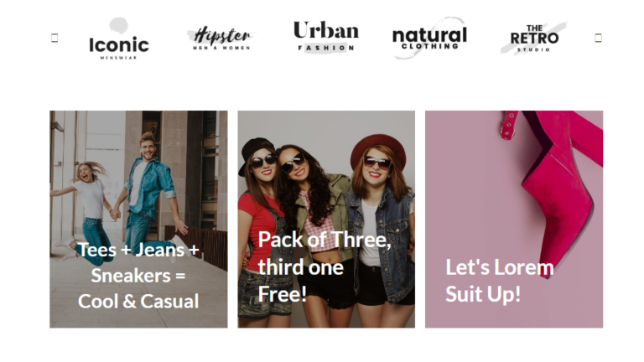Open the Urban Fashion brand logo

326,38
